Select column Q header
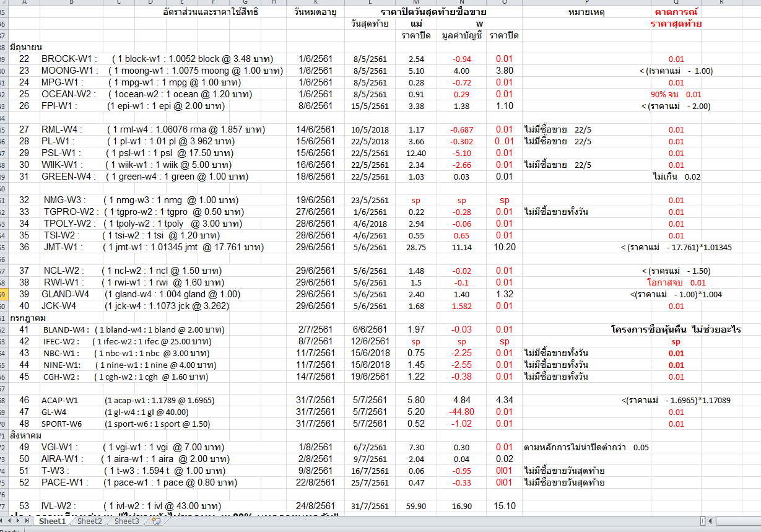This screenshot has height=532, width=761. pyautogui.click(x=676, y=2)
